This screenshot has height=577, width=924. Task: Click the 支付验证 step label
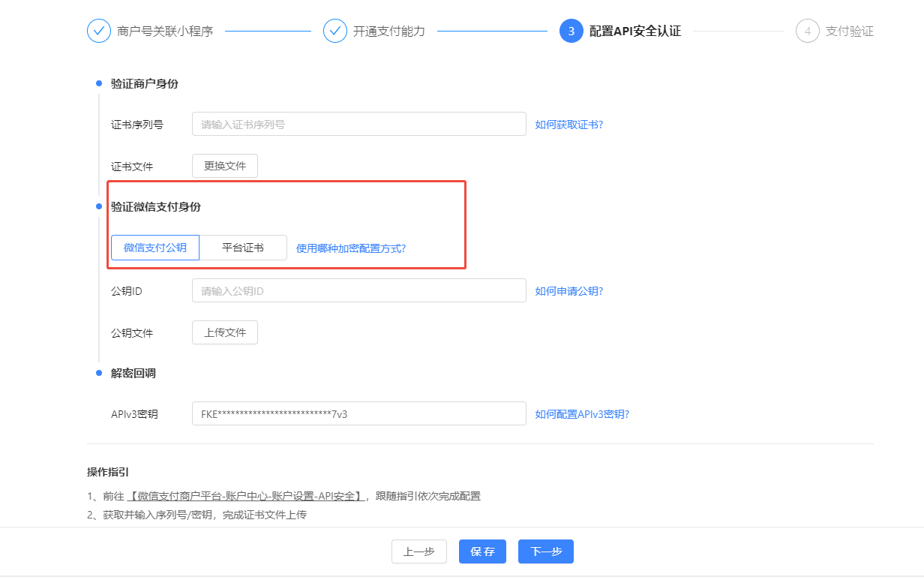(x=850, y=32)
